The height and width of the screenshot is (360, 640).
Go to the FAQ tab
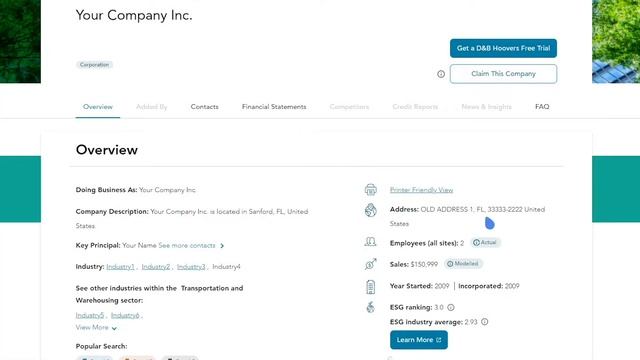pos(542,107)
